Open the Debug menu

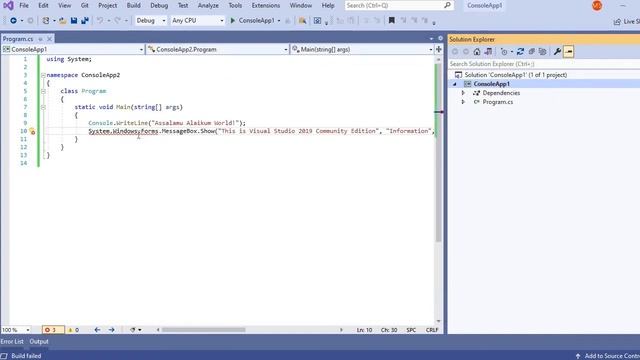pyautogui.click(x=159, y=6)
